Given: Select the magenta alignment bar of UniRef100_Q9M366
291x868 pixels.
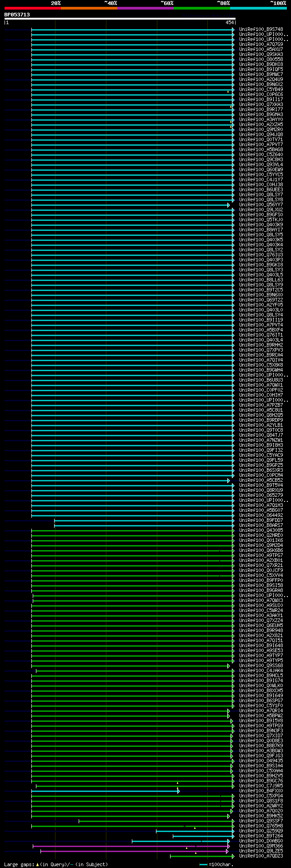Looking at the screenshot, I should pyautogui.click(x=130, y=846).
